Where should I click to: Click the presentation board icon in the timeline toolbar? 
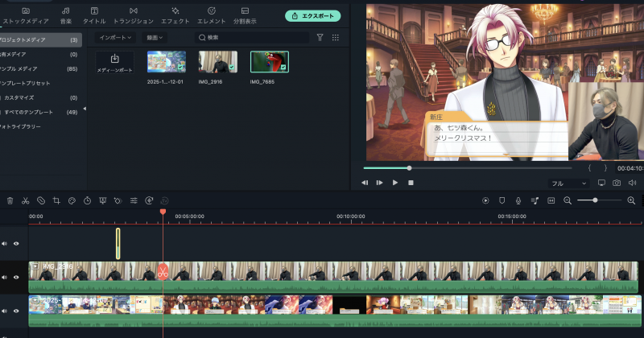click(103, 201)
